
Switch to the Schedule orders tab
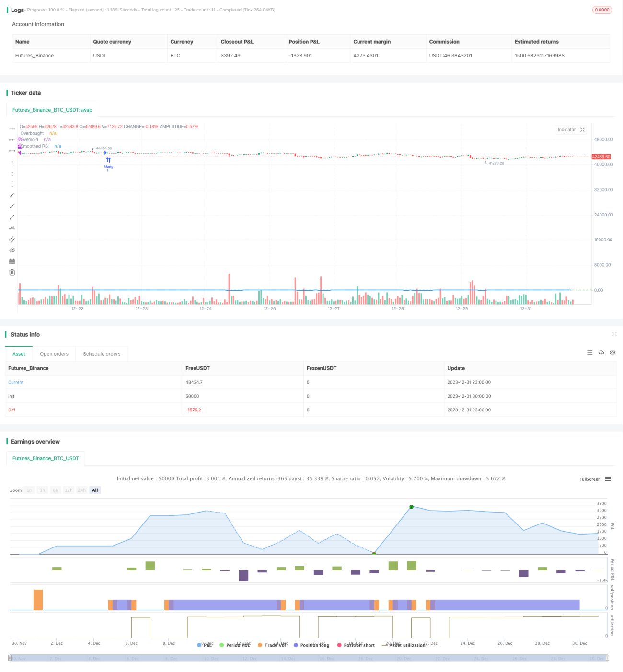pyautogui.click(x=102, y=354)
